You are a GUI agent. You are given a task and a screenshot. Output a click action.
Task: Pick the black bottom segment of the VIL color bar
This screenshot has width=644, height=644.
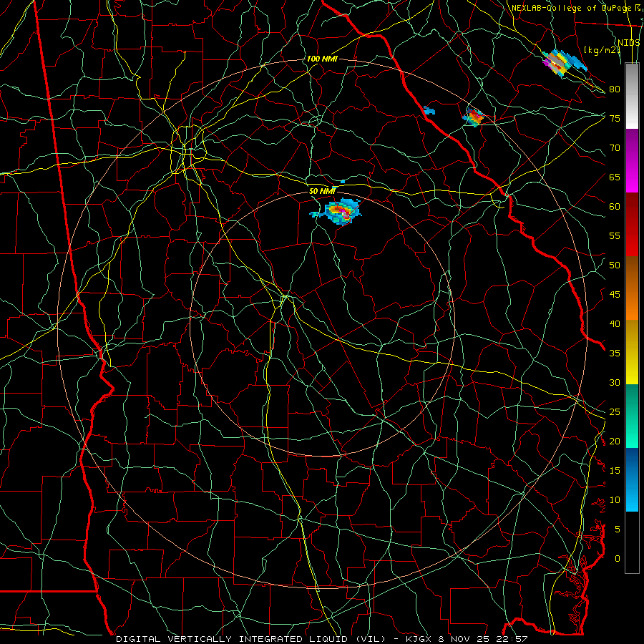tap(632, 542)
